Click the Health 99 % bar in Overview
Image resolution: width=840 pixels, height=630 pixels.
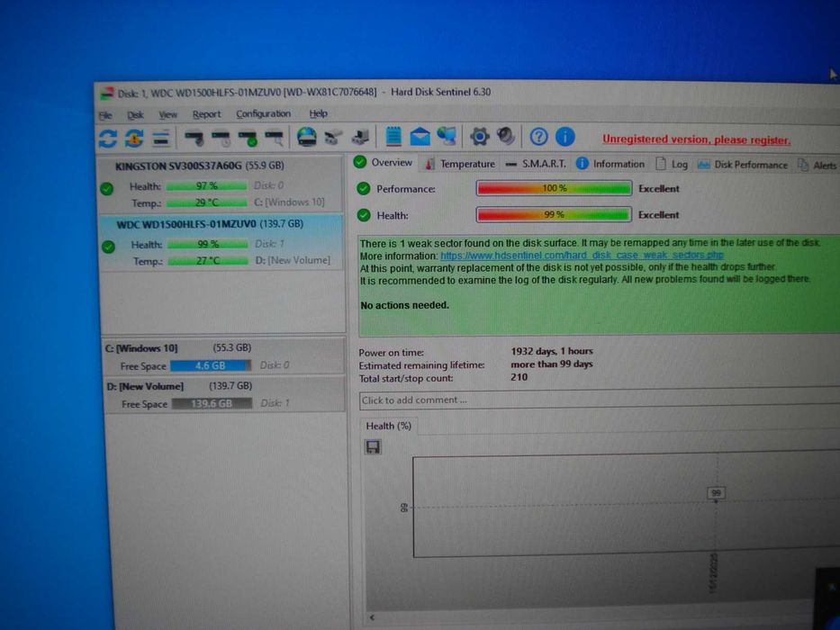click(x=554, y=214)
